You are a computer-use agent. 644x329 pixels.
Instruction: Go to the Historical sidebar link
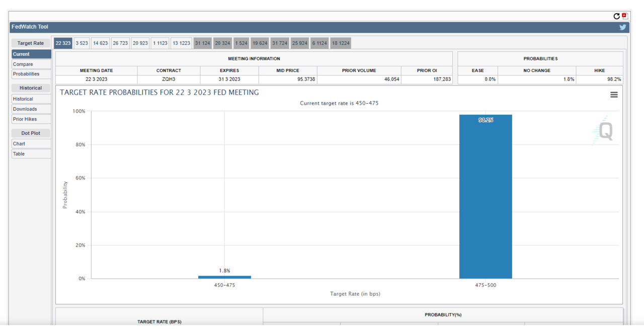click(31, 99)
